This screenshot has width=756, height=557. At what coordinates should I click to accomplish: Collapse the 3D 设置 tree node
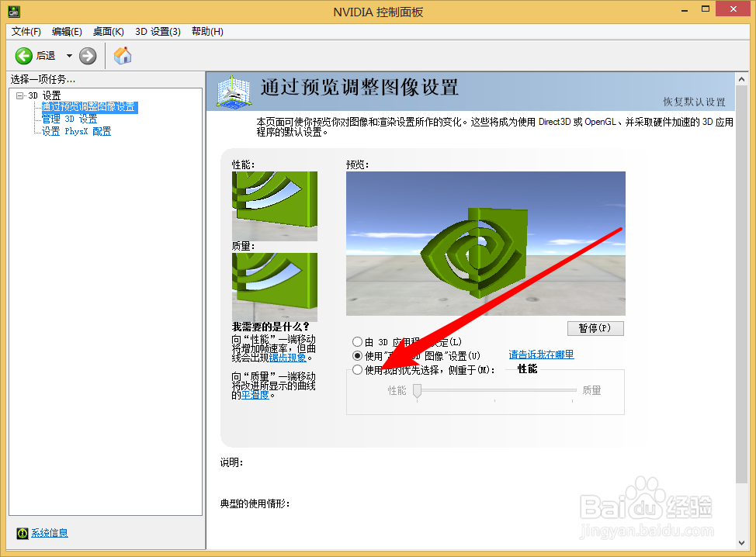click(x=19, y=95)
